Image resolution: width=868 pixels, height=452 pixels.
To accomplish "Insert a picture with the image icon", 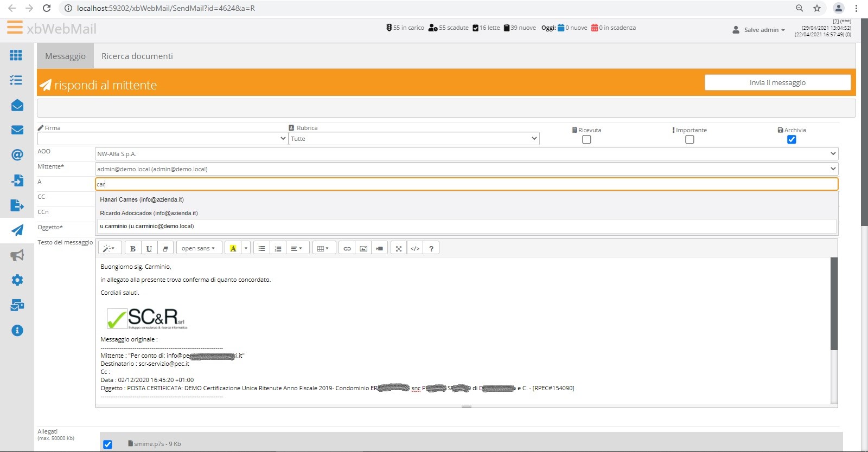I will click(x=363, y=248).
